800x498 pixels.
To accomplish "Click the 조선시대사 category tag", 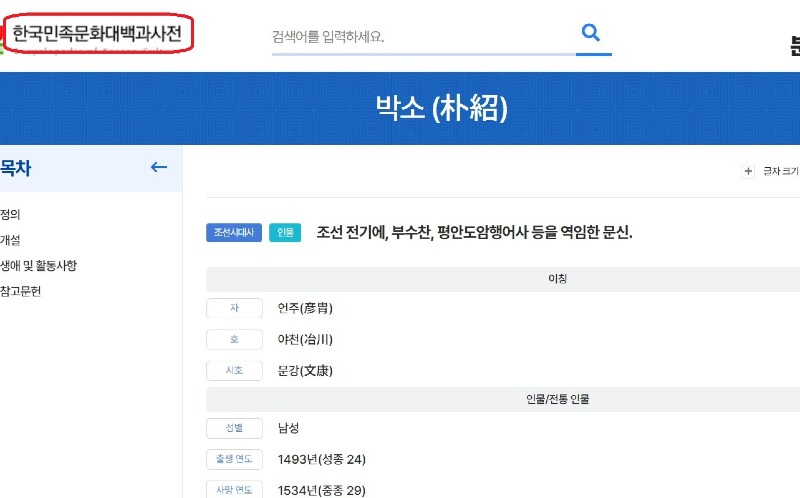I will pyautogui.click(x=234, y=233).
